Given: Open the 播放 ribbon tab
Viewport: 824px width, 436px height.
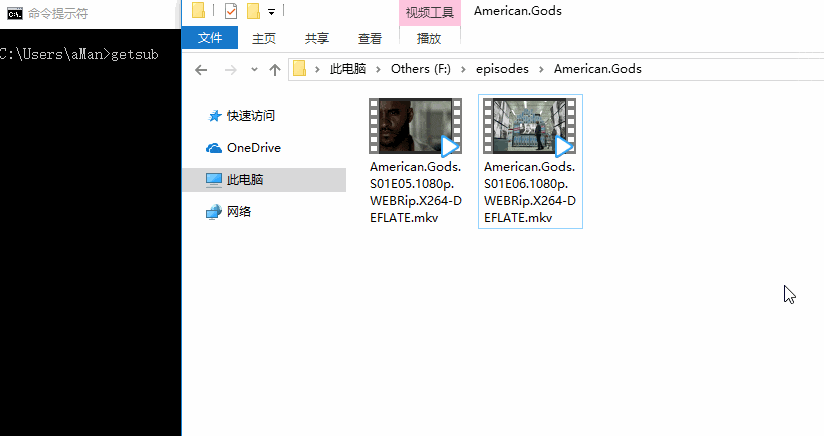Looking at the screenshot, I should click(429, 38).
